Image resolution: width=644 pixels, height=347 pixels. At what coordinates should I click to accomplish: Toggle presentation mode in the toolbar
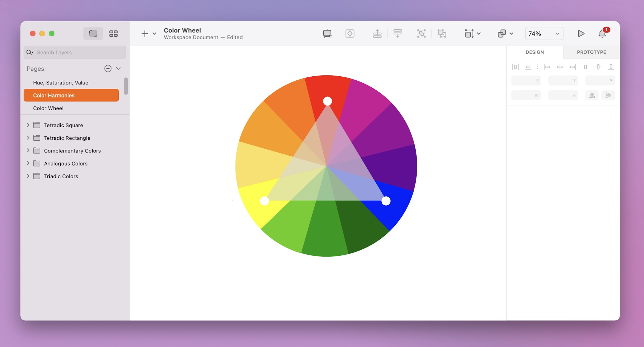327,33
